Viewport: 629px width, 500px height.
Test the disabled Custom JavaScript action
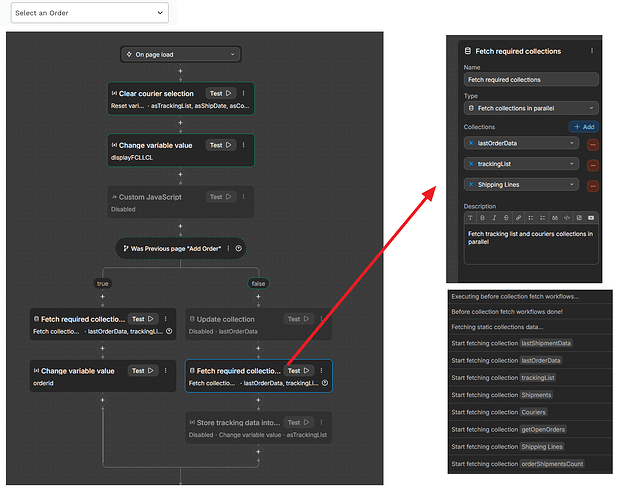coord(221,197)
